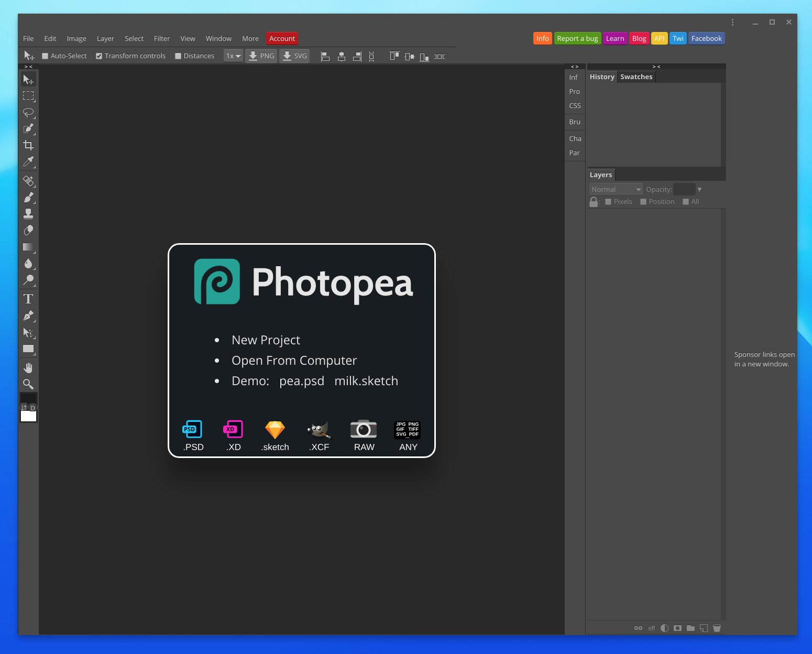The height and width of the screenshot is (654, 812).
Task: Select the Type tool
Action: click(x=28, y=299)
